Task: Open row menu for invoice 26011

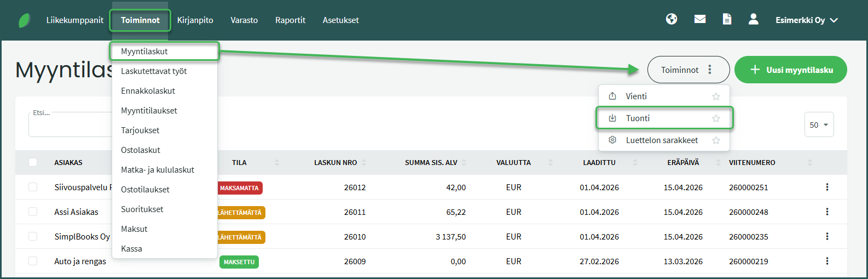Action: click(x=827, y=212)
